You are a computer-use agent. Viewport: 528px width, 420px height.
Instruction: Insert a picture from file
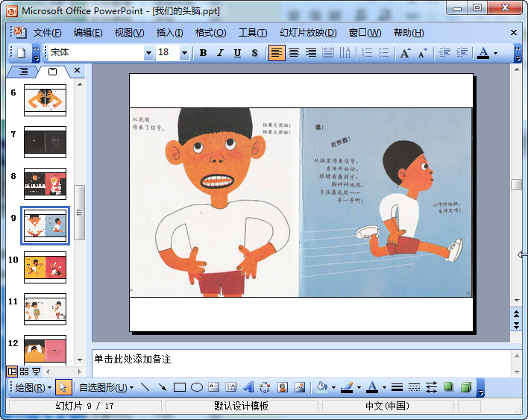point(300,387)
